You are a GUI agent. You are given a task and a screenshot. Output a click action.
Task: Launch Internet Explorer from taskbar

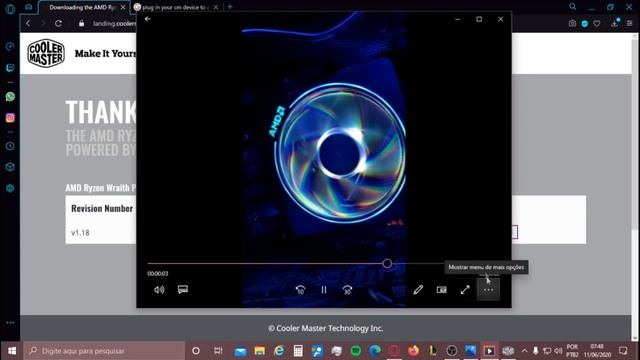[x=279, y=351]
